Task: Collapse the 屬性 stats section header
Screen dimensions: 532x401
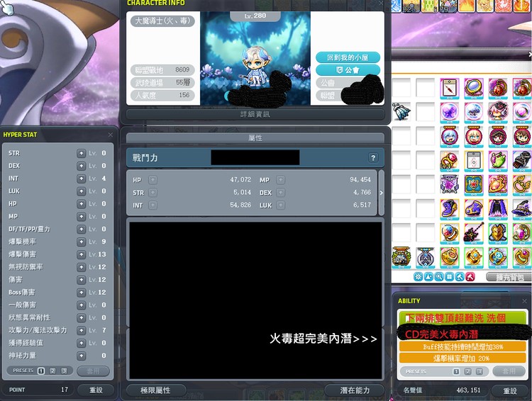Action: point(255,138)
